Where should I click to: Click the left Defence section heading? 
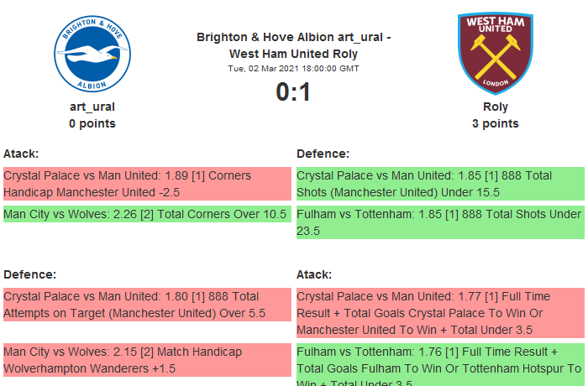(29, 274)
